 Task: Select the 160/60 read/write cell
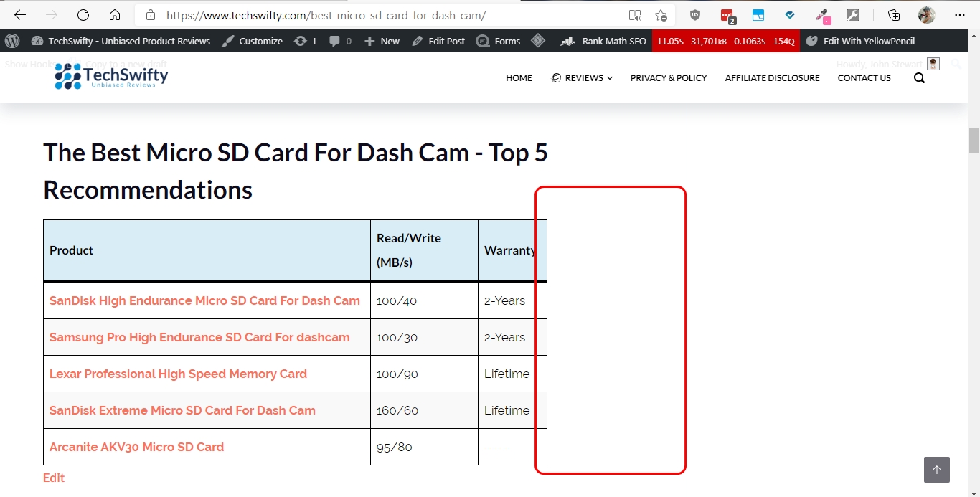(x=424, y=410)
